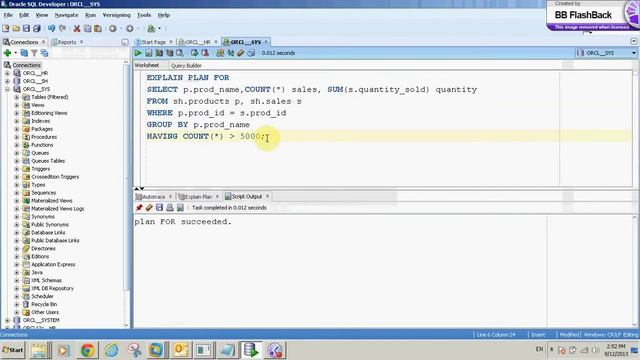Click the Cut scissors icon
640x360 pixels.
(76, 29)
